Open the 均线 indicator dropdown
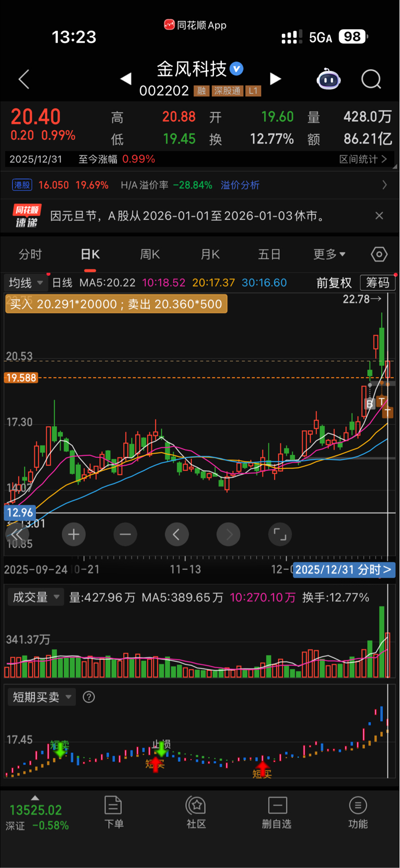400x868 pixels. pos(25,283)
